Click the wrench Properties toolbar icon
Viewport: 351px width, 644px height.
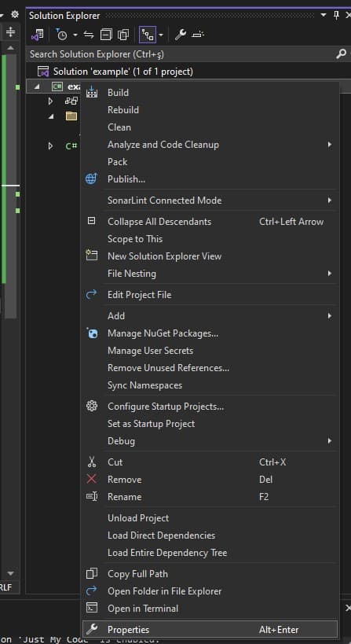(x=180, y=35)
